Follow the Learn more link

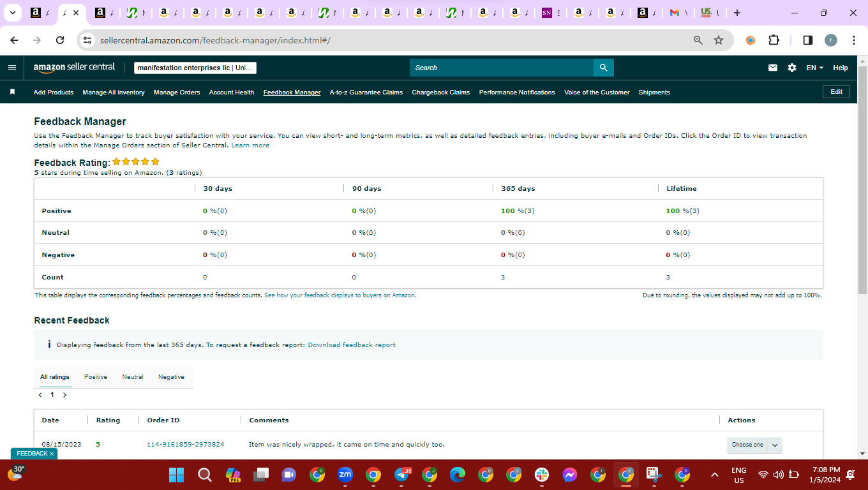click(250, 145)
